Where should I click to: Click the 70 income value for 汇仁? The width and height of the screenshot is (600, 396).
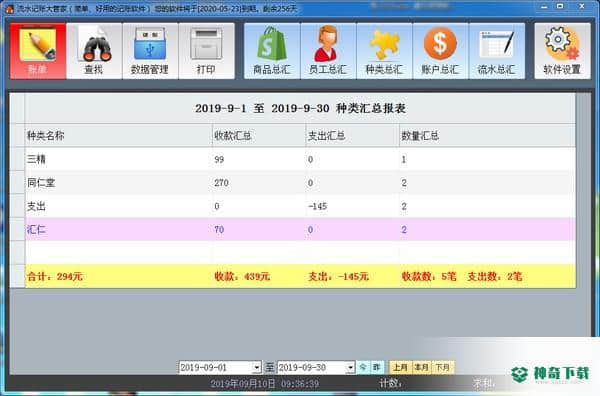(219, 230)
